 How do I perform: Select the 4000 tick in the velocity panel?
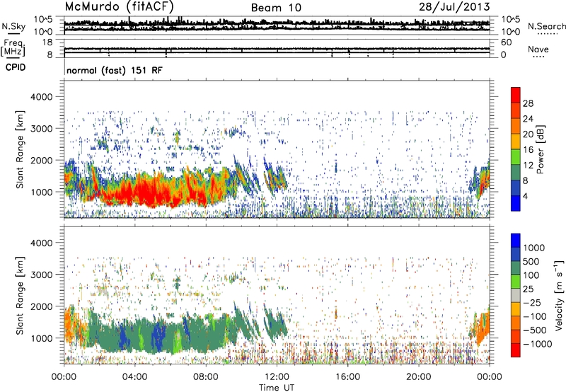[41, 243]
